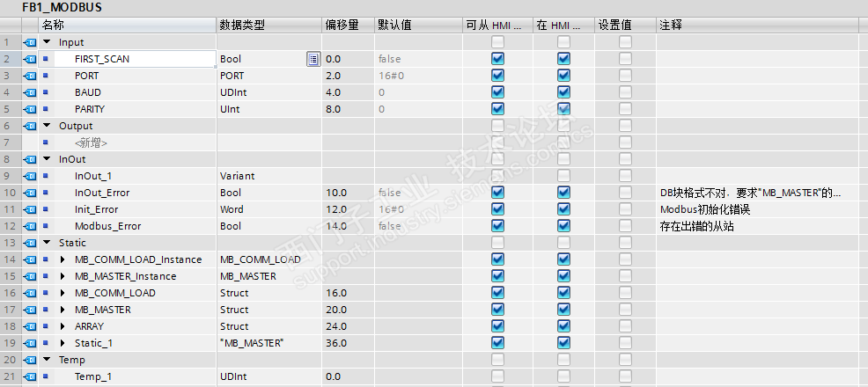Collapse the Temp section
Viewport: 868px width, 387px height.
47,360
